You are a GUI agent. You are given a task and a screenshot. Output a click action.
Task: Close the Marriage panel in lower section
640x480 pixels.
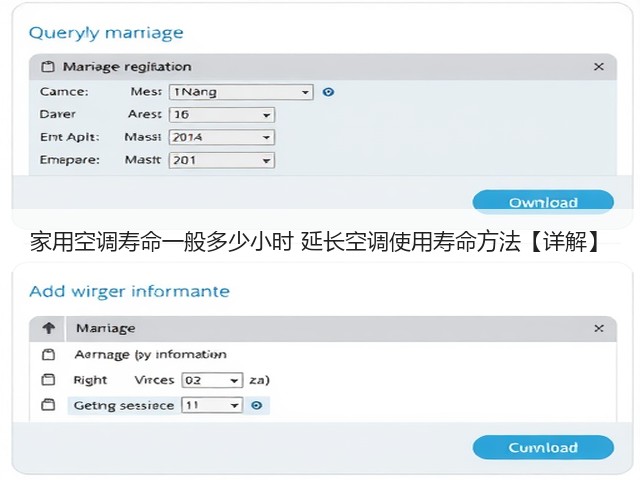[599, 328]
